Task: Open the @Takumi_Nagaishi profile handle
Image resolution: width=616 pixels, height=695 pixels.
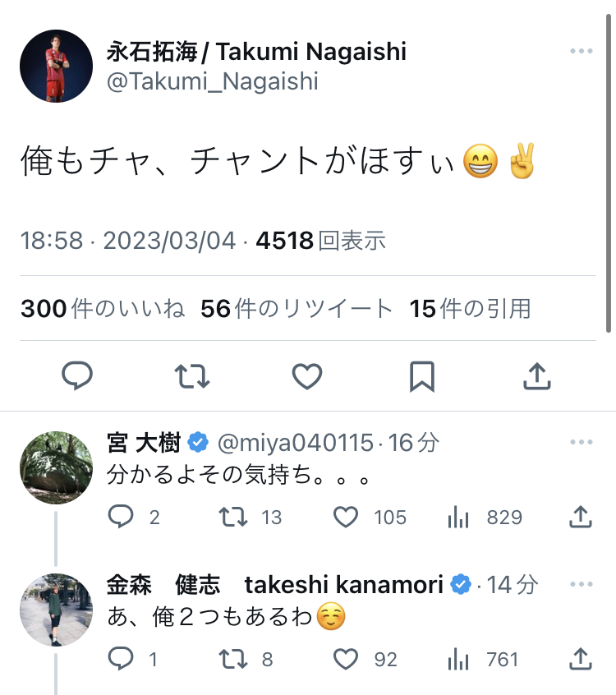Action: tap(212, 81)
